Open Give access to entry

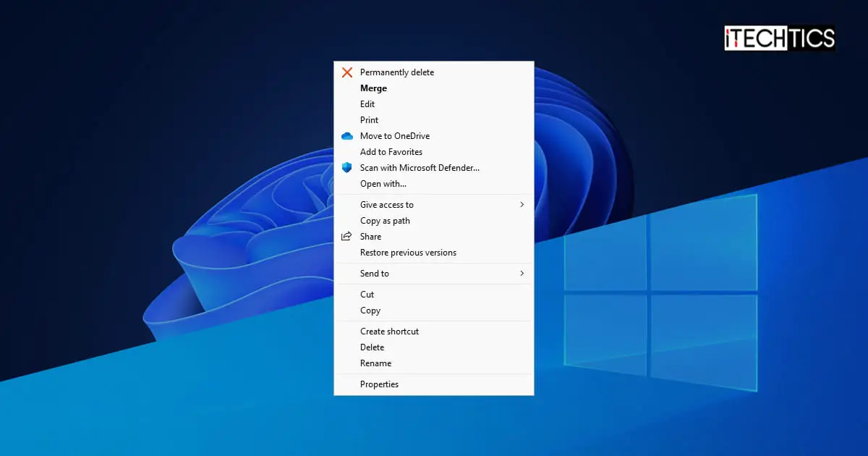coord(434,205)
